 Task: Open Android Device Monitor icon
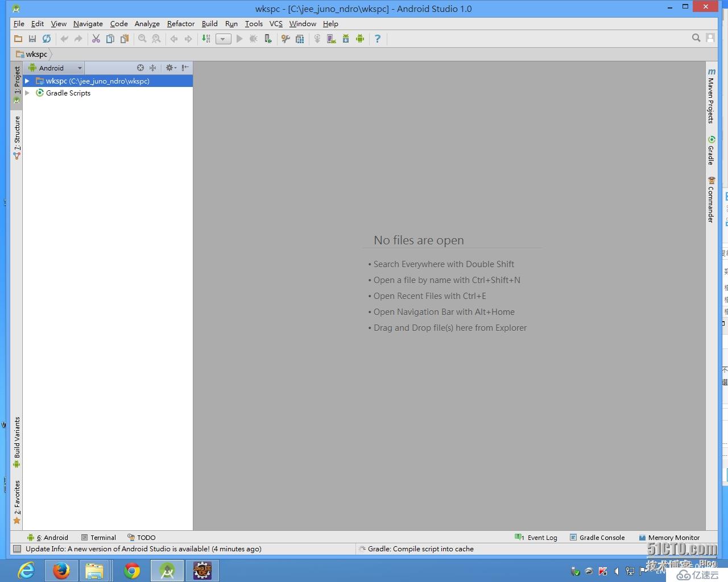[360, 39]
